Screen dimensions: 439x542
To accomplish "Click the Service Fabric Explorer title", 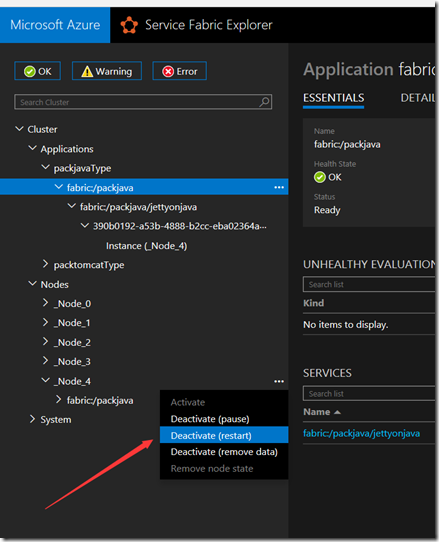I will click(x=209, y=25).
